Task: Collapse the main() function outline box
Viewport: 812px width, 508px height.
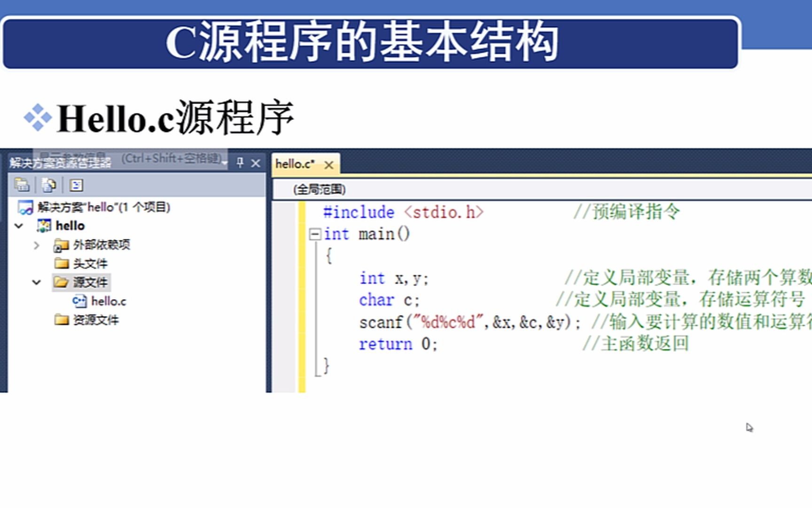Action: pos(315,234)
